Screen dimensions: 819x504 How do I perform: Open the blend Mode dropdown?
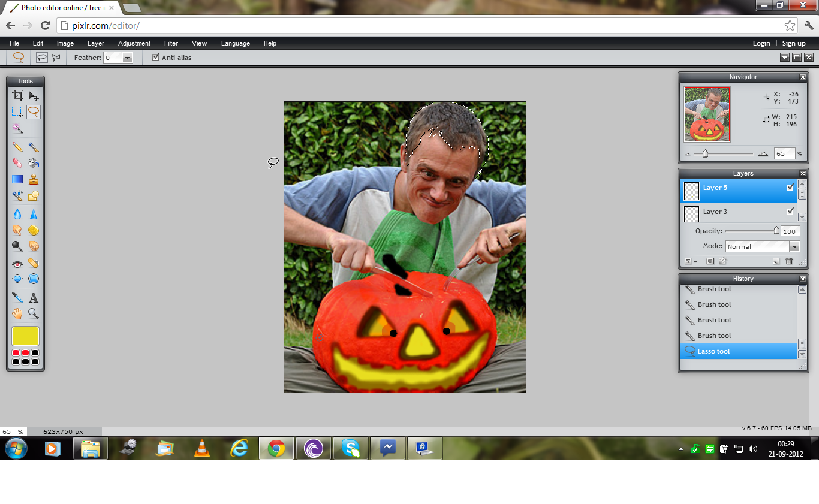click(x=794, y=246)
